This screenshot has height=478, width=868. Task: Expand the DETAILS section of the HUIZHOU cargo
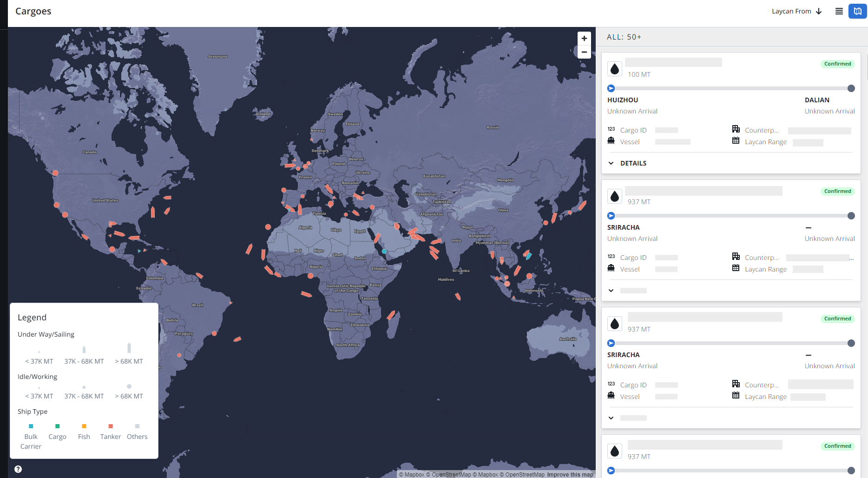tap(627, 163)
